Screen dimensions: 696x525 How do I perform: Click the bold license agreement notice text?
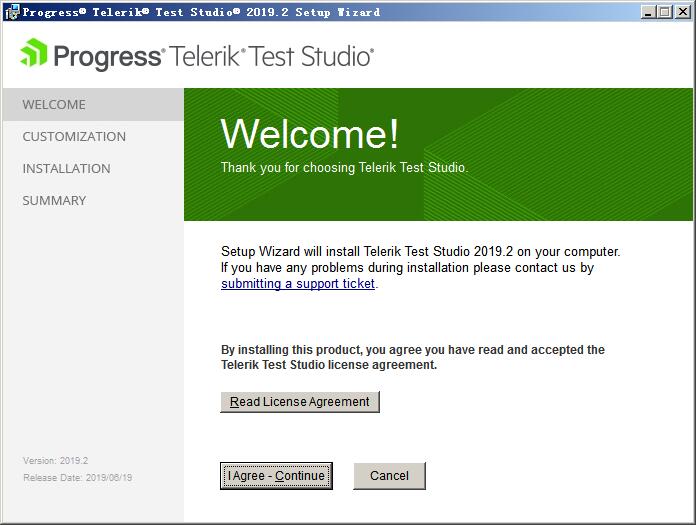(x=413, y=357)
